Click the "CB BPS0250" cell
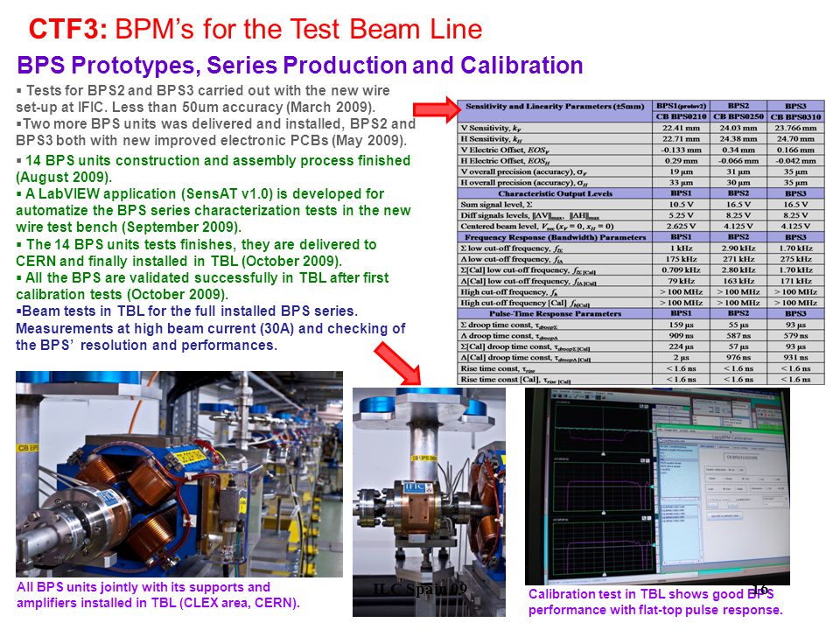The width and height of the screenshot is (840, 630). click(x=738, y=116)
